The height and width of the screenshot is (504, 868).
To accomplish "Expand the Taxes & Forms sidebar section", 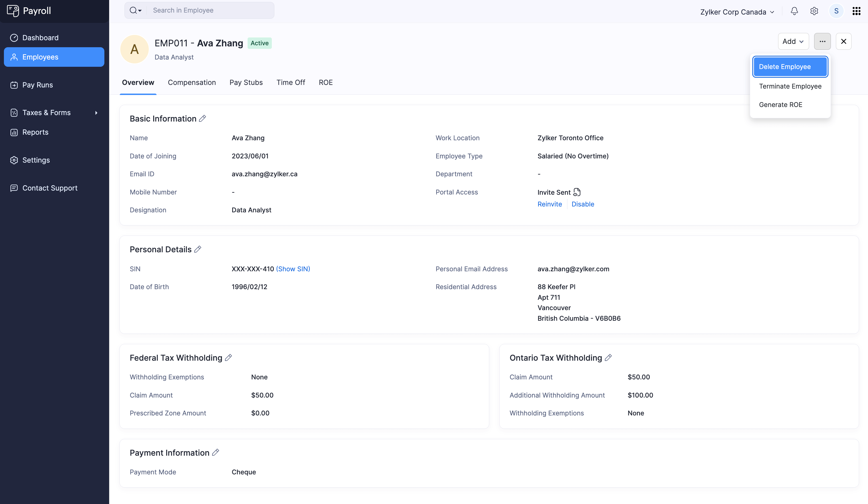I will pos(95,113).
